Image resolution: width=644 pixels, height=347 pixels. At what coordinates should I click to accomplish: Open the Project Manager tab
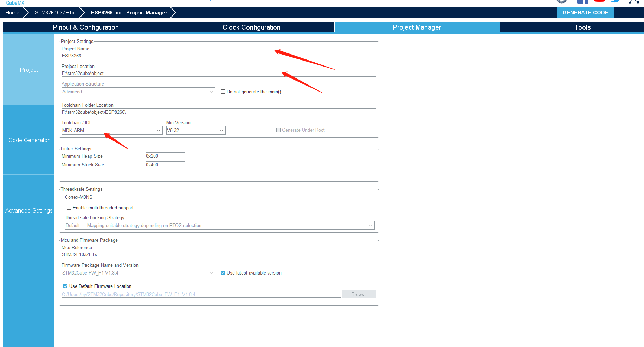coord(417,27)
